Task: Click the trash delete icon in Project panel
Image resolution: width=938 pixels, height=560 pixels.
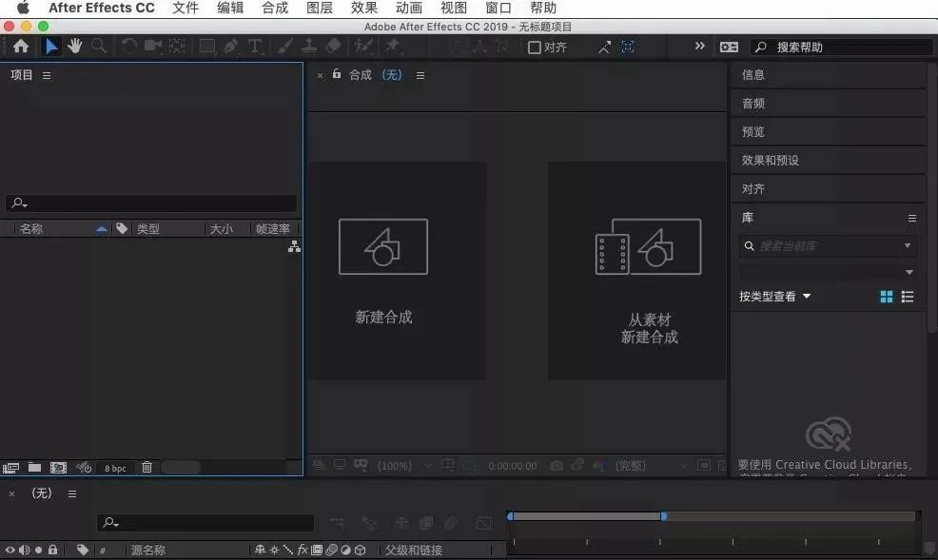Action: click(x=147, y=468)
